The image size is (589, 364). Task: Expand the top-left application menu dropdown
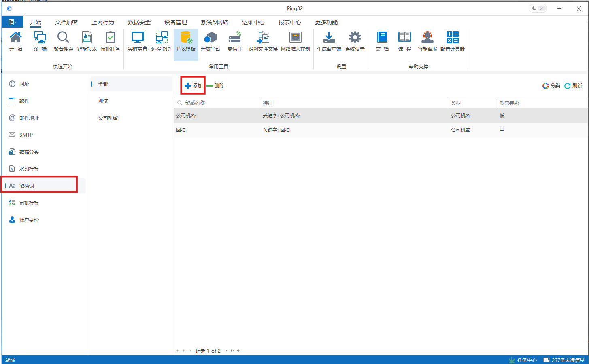13,22
